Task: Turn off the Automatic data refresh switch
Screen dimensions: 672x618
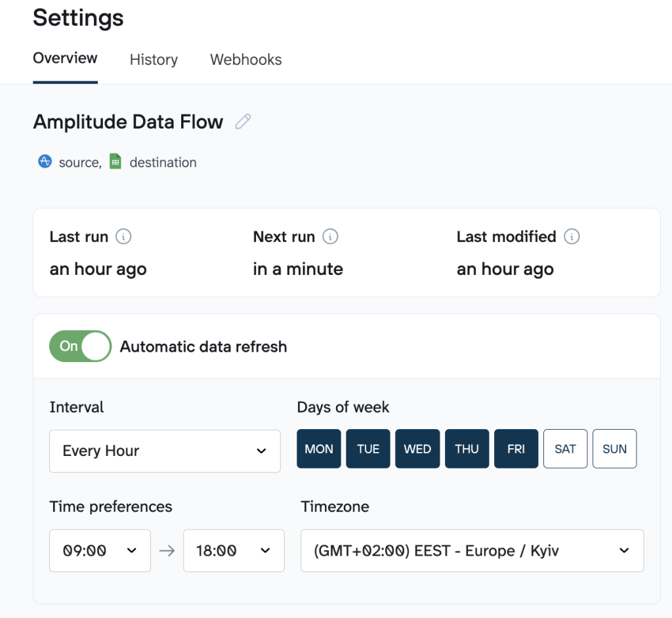Action: click(x=80, y=346)
